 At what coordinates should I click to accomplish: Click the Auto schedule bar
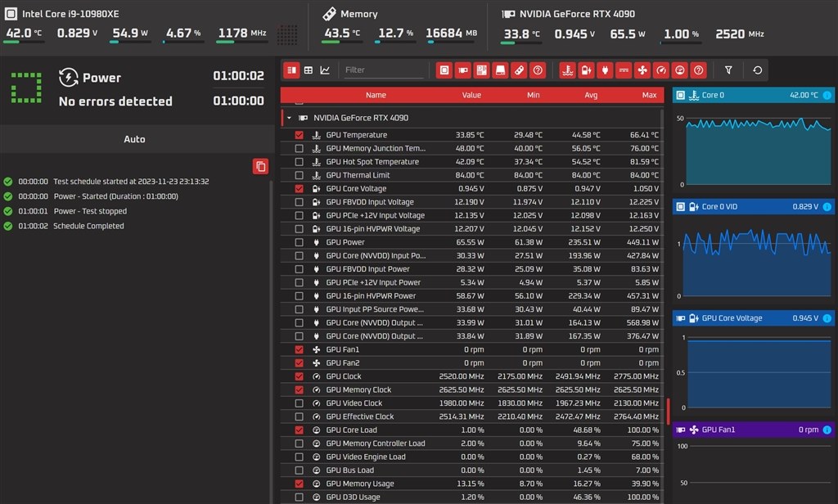[x=134, y=139]
